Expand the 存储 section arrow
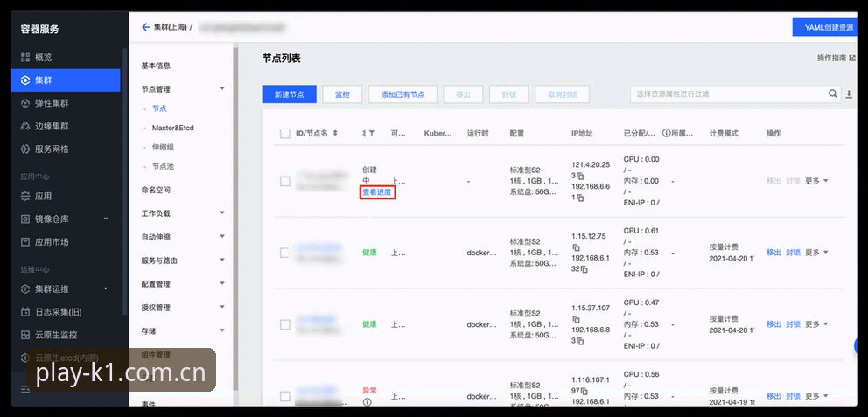 pyautogui.click(x=222, y=330)
